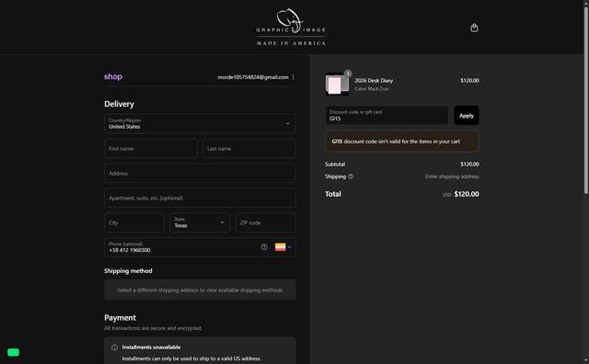Click the green chat widget button
The width and height of the screenshot is (589, 364).
coord(13,352)
